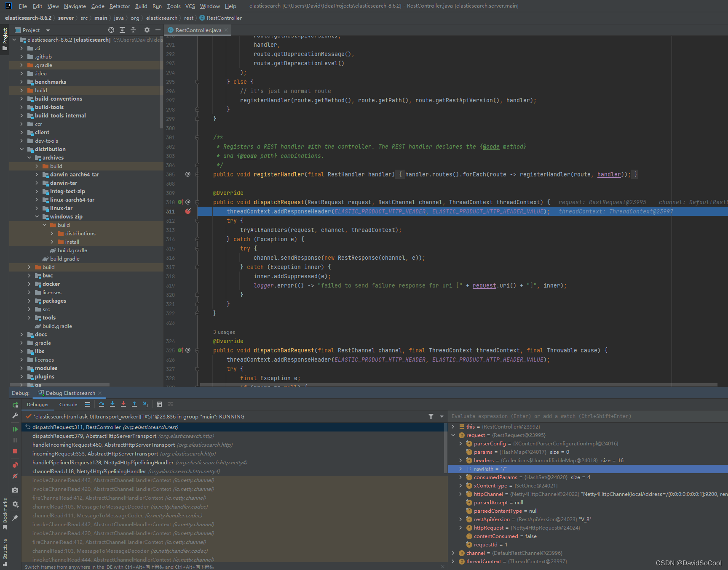Screen dimensions: 728x570
Task: Hide the Project tool window
Action: pos(158,30)
